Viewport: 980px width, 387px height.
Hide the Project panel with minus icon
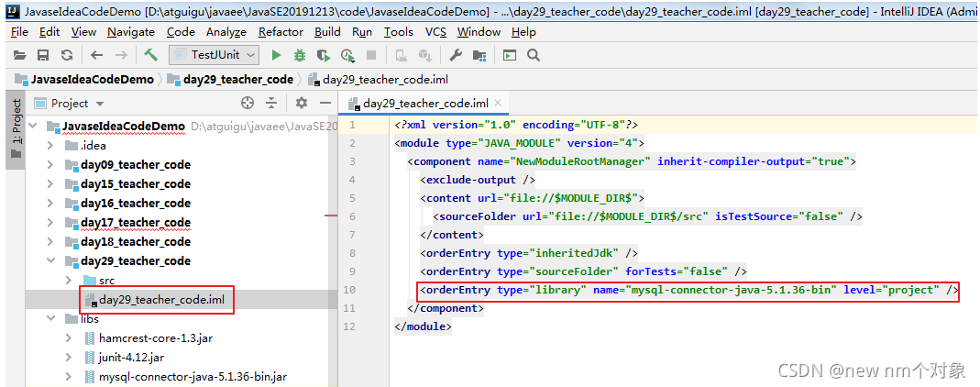[x=325, y=103]
